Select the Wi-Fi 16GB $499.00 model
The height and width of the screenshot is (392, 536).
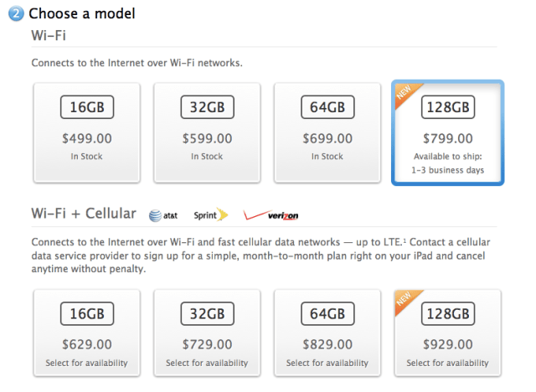pyautogui.click(x=86, y=132)
